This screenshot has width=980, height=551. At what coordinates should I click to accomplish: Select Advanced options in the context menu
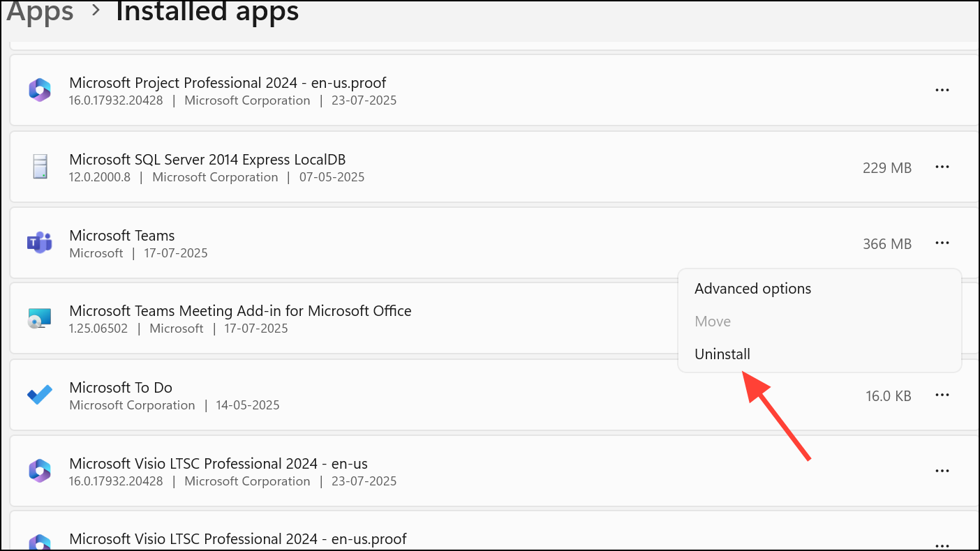(x=752, y=289)
